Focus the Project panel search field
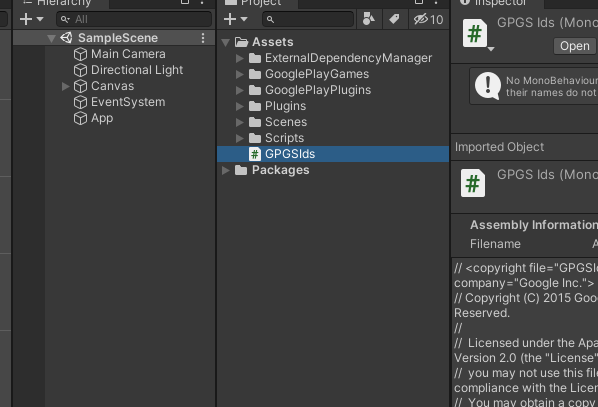 (308, 19)
